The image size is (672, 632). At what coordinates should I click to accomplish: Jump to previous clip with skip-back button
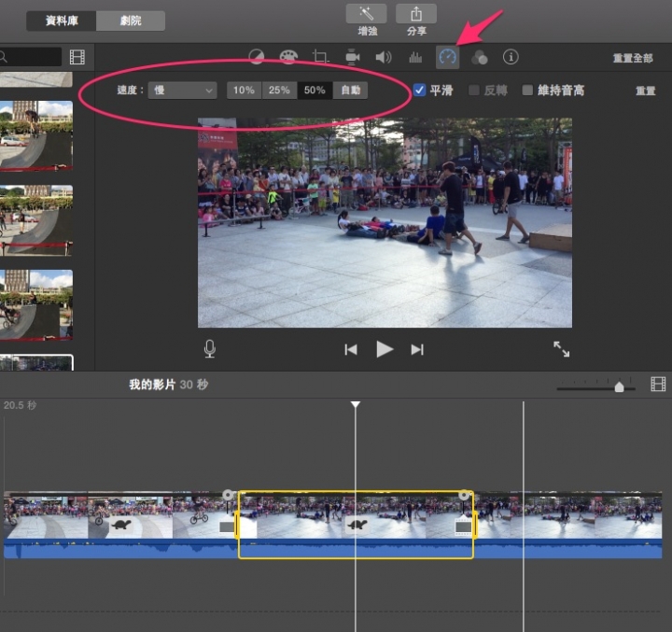[x=351, y=349]
